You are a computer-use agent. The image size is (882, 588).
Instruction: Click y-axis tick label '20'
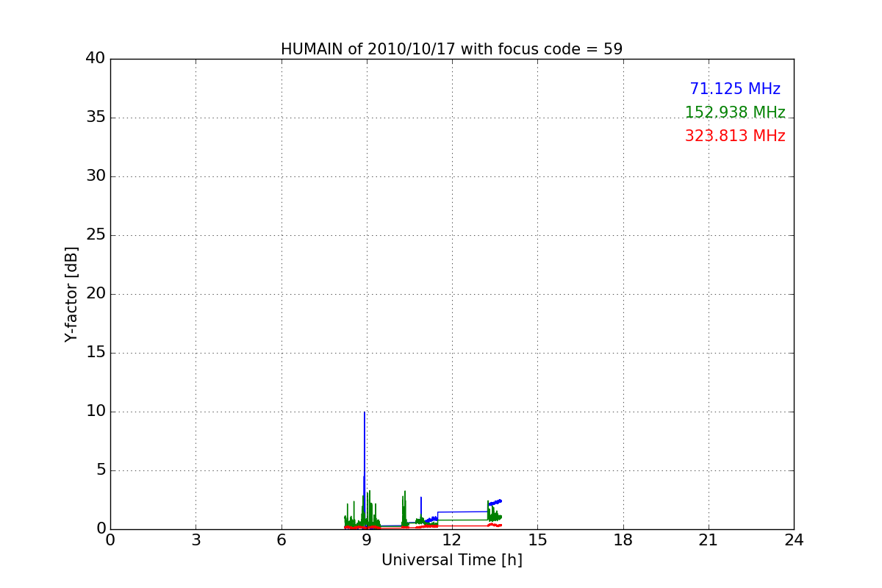pos(96,294)
